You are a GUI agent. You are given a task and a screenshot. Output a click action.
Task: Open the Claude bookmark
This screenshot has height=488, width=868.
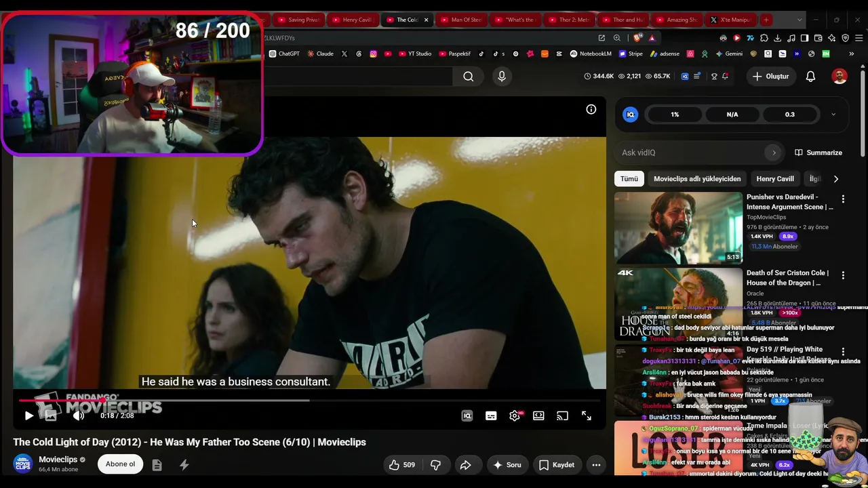pyautogui.click(x=320, y=54)
